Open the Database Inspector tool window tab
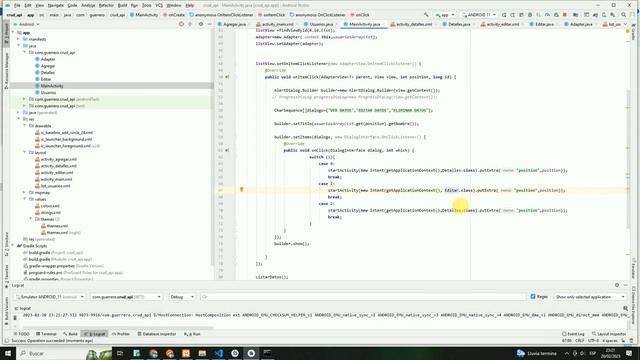The width and height of the screenshot is (640, 360). (157, 334)
